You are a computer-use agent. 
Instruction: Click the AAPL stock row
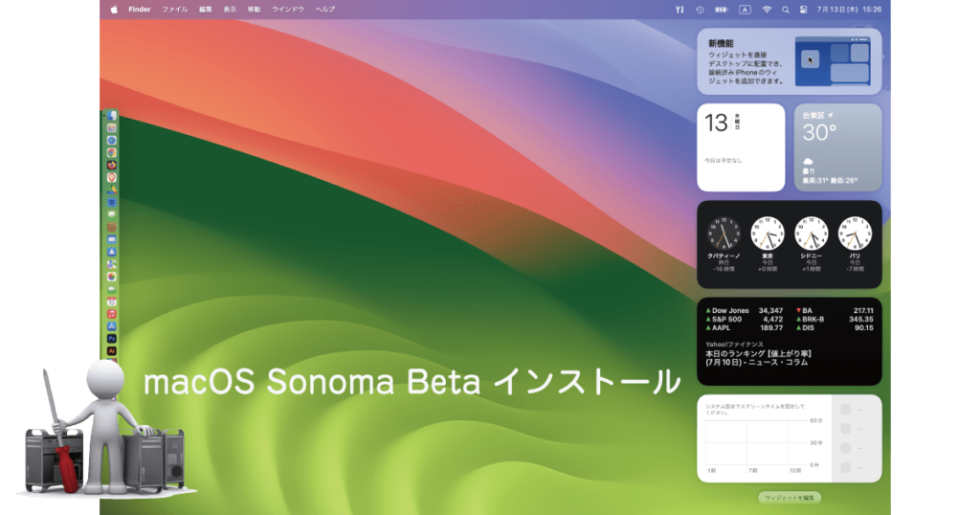pos(744,328)
